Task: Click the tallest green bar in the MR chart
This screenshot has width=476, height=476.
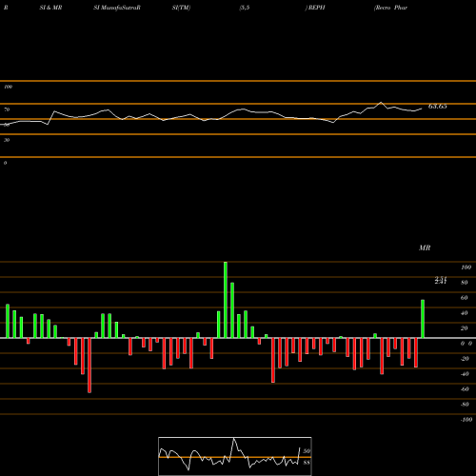Action: pos(226,300)
